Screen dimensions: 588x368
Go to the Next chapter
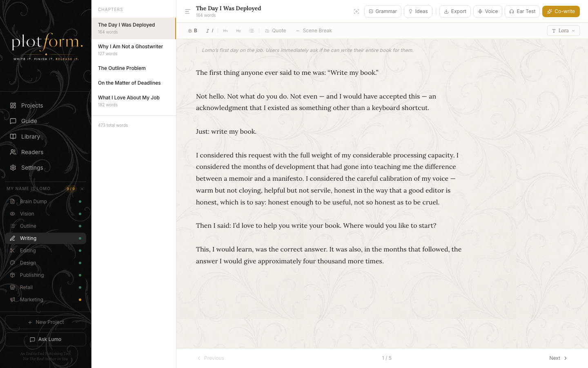pyautogui.click(x=558, y=358)
